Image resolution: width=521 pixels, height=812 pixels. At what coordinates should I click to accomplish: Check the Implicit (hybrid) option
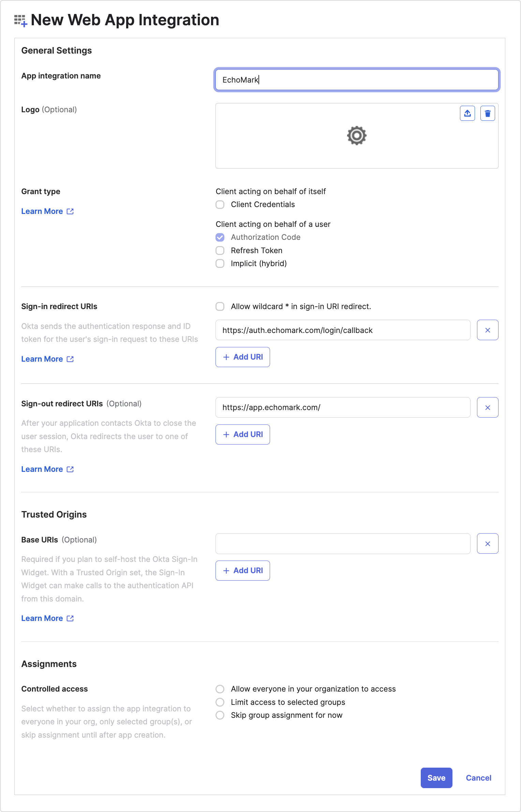pyautogui.click(x=220, y=263)
